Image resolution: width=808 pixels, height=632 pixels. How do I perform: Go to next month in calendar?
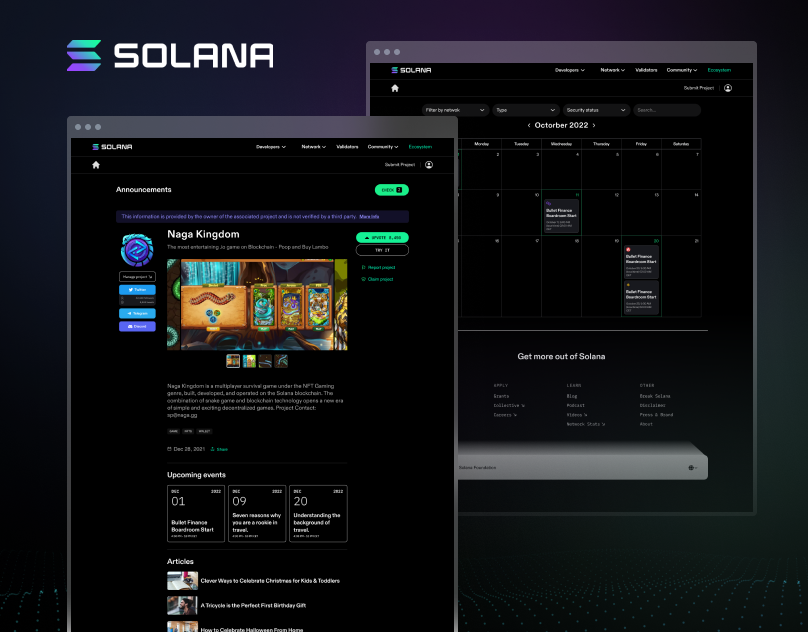594,125
